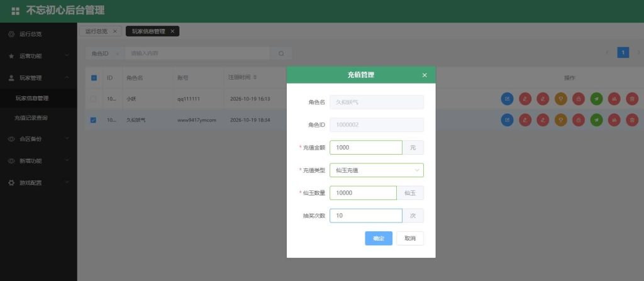
Task: Click the eye icon beside 合区备份
Action: pyautogui.click(x=11, y=139)
